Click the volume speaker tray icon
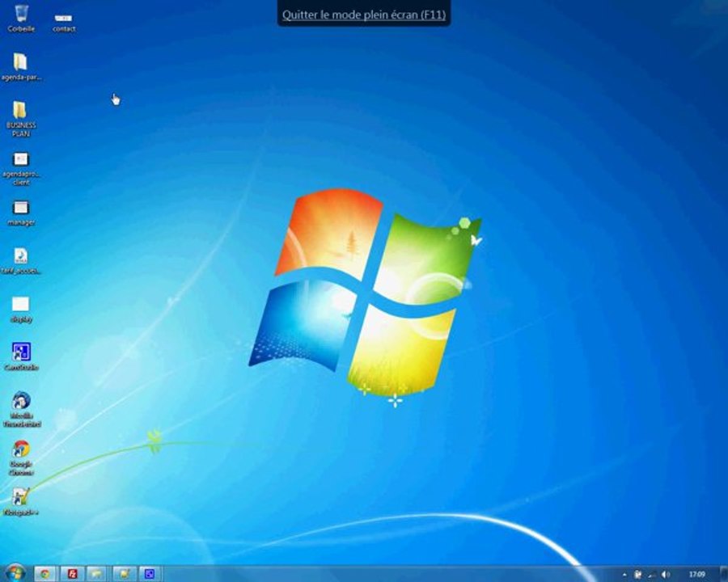Viewport: 728px width, 582px height. 666,575
